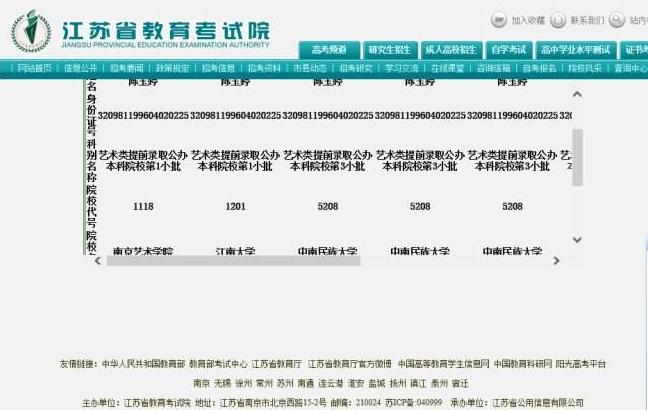
Task: Click the table's scroll-right arrow
Action: click(557, 261)
